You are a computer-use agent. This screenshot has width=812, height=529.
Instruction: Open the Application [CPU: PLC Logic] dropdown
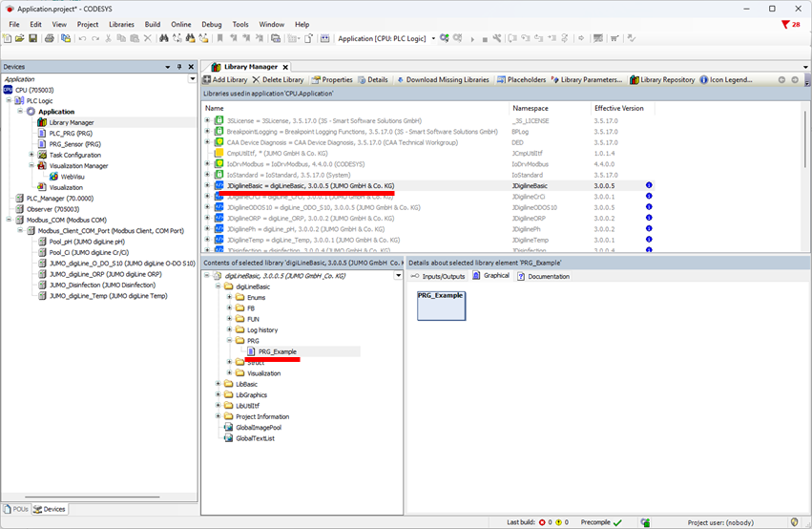[433, 39]
